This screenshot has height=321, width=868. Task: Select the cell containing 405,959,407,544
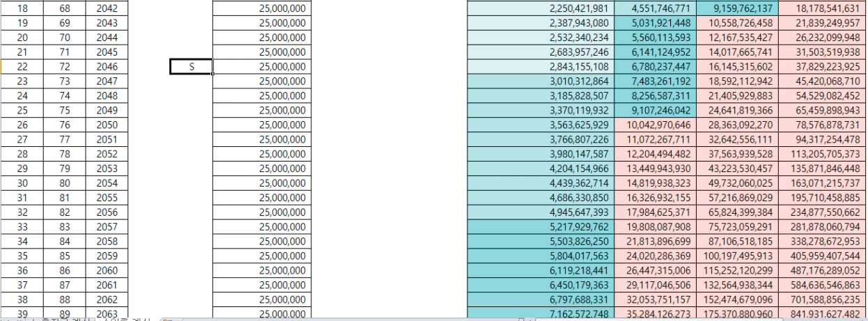click(823, 256)
